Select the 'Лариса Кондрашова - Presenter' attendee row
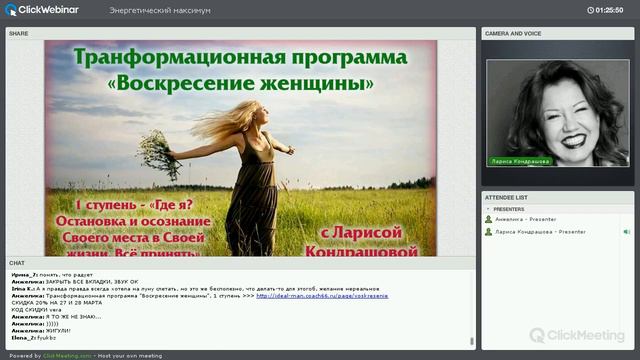The image size is (640, 360). tap(557, 232)
